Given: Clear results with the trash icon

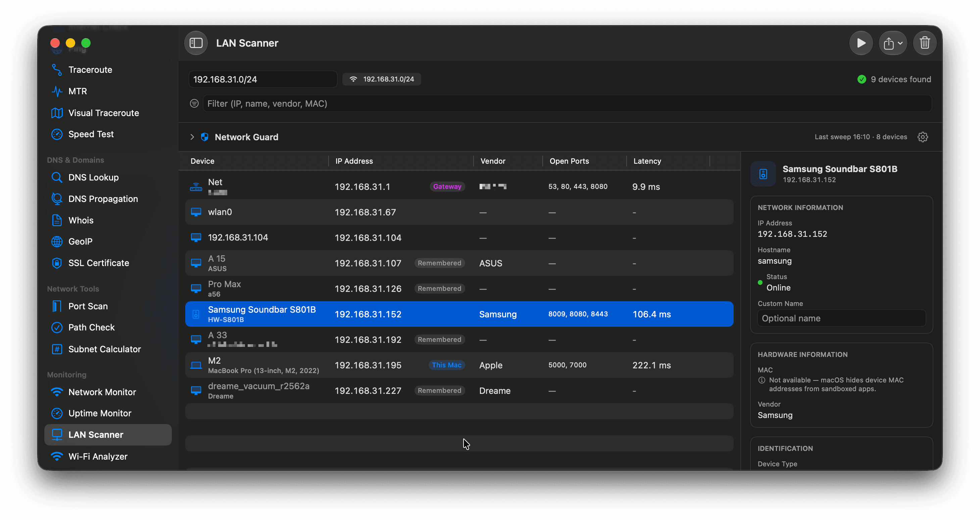Looking at the screenshot, I should click(925, 43).
